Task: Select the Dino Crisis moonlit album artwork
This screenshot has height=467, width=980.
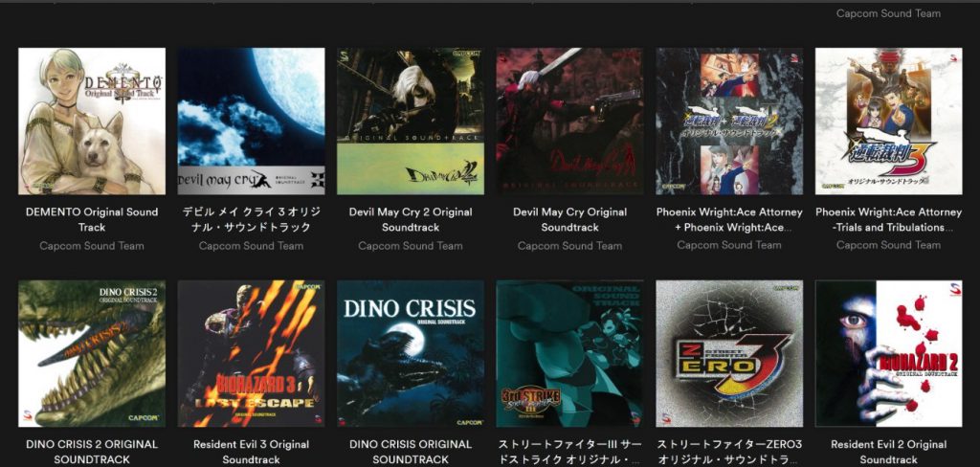Action: [x=411, y=354]
